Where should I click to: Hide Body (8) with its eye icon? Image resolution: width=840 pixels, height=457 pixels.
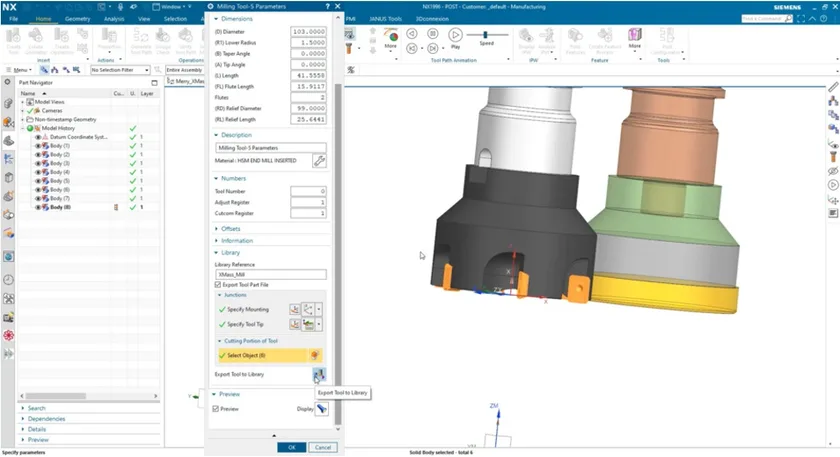click(x=38, y=207)
